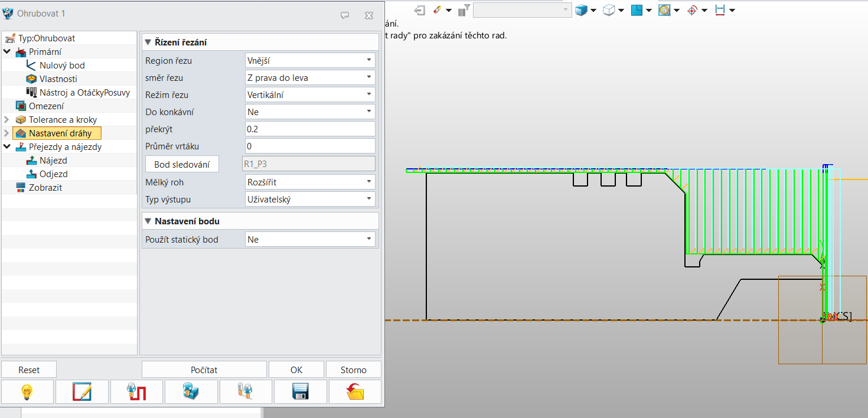
Task: Open the Region řezu dropdown
Action: [x=310, y=60]
